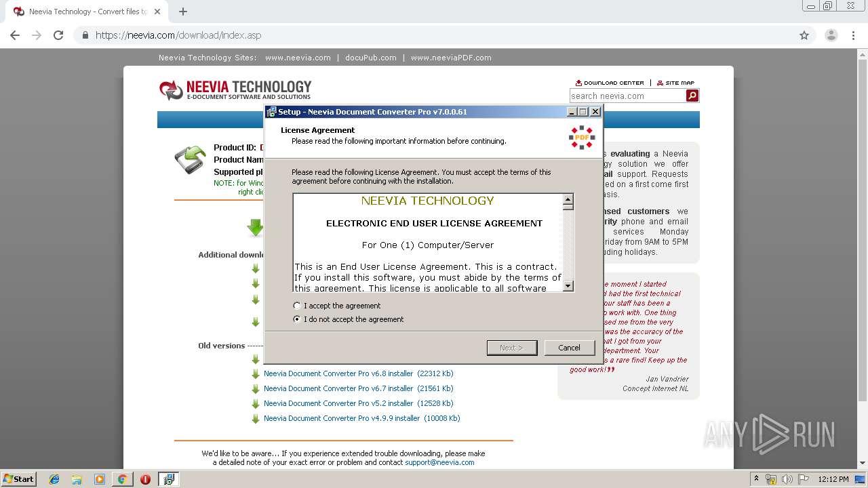This screenshot has width=868, height=488.
Task: Open docuPub.com site link
Action: (x=371, y=58)
